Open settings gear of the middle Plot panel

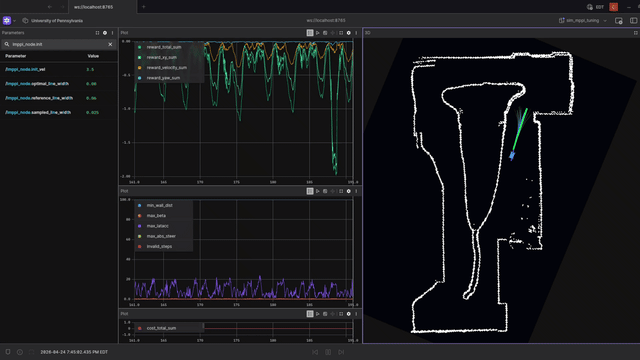349,191
